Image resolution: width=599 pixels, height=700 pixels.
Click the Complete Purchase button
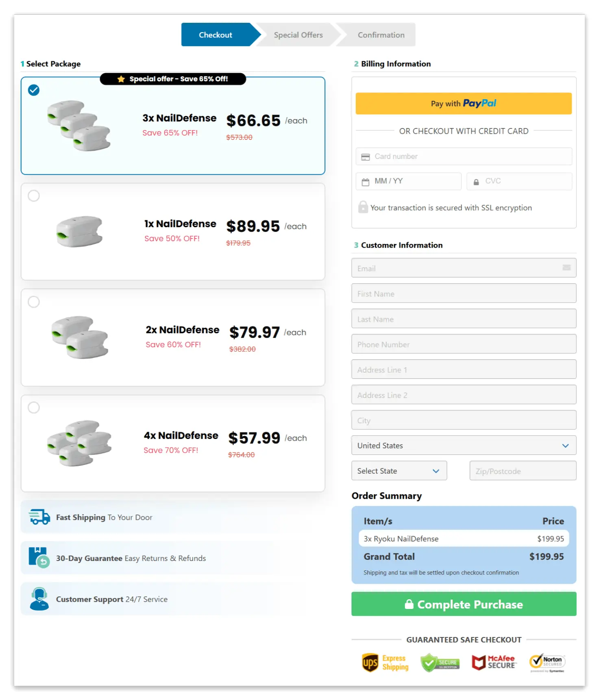464,604
